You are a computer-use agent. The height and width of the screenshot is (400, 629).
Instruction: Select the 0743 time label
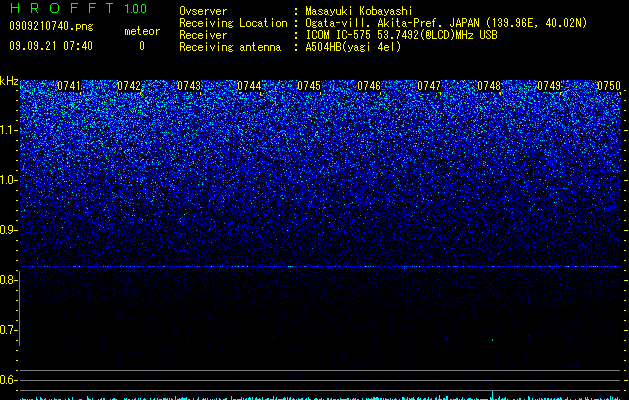(189, 86)
